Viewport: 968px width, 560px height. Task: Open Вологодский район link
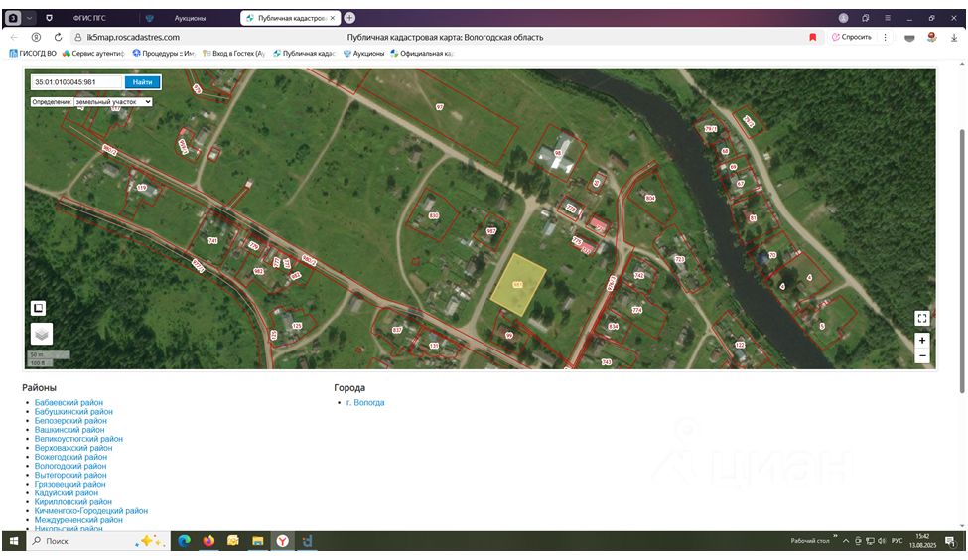click(x=70, y=466)
